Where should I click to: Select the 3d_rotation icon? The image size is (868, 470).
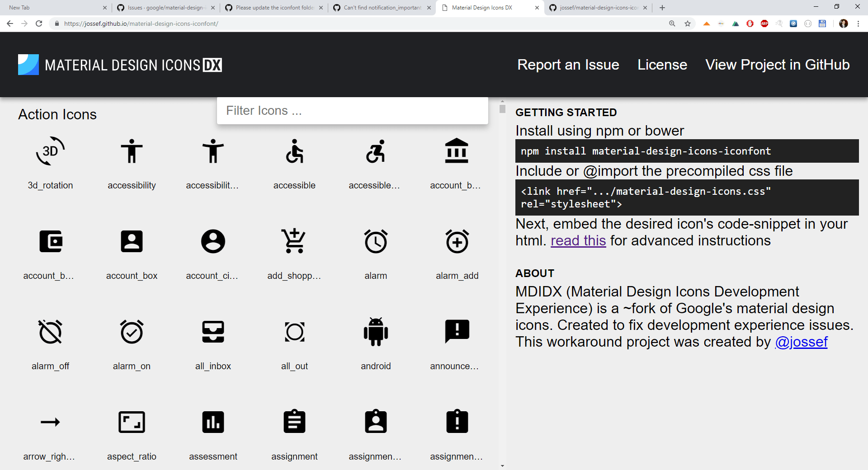click(x=50, y=151)
